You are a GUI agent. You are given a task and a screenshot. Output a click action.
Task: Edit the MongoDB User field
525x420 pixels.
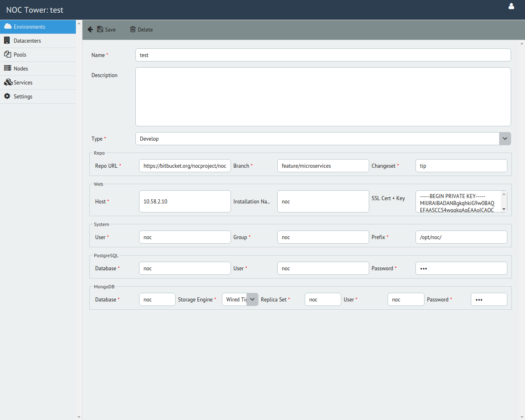coord(406,299)
